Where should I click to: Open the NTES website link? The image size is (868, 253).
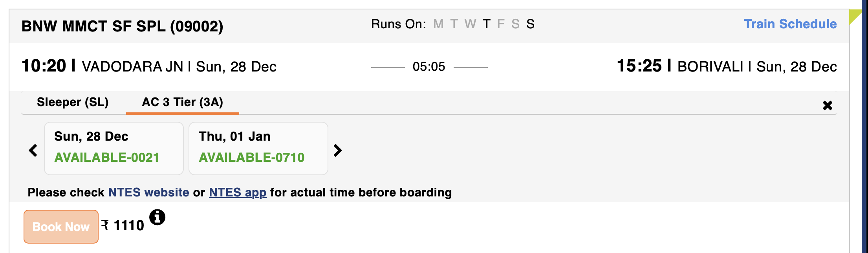148,192
